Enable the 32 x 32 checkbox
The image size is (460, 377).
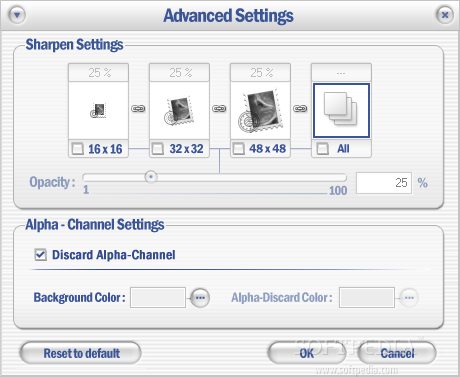point(158,149)
